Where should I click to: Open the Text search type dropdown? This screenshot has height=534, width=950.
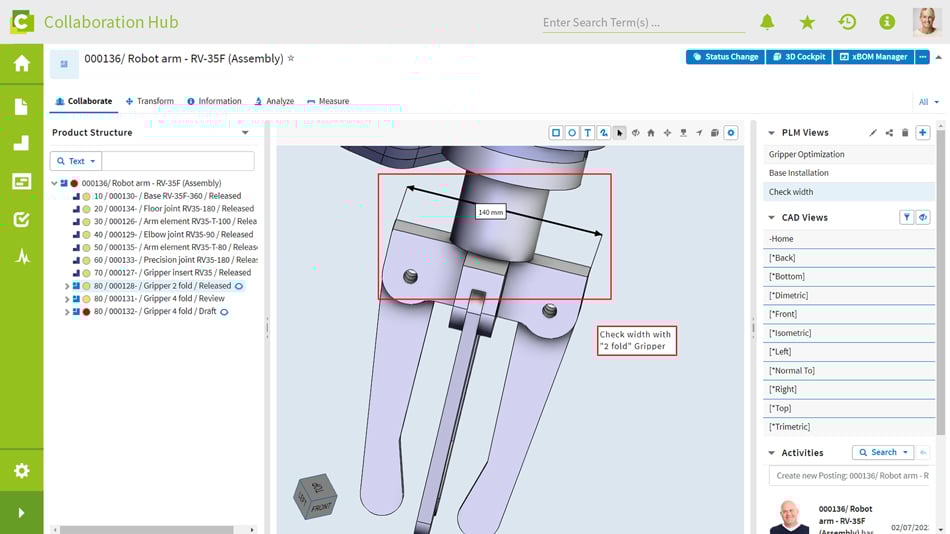click(76, 161)
